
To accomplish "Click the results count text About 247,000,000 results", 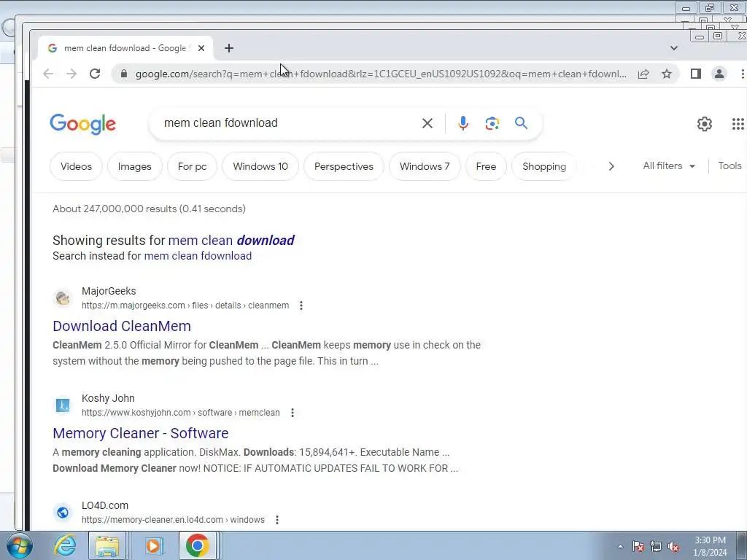I will (x=149, y=209).
